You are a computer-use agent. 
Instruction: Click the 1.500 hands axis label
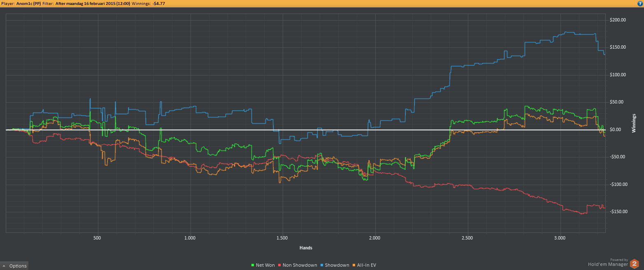coord(282,238)
